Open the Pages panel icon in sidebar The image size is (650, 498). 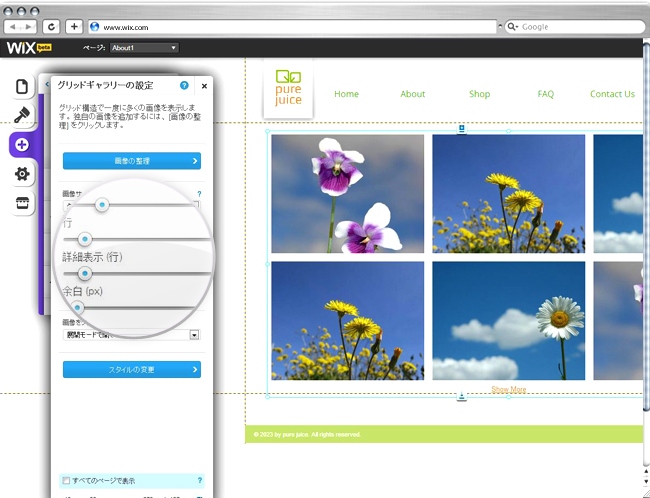click(x=22, y=87)
